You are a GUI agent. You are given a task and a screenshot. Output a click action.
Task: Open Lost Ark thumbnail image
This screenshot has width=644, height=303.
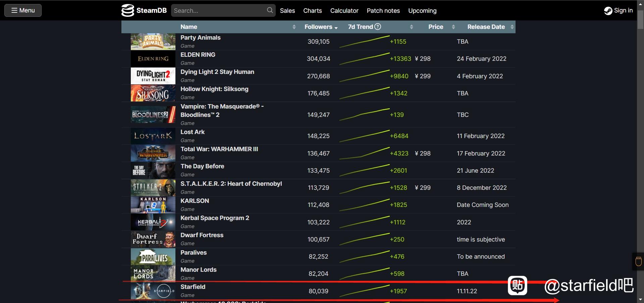(x=153, y=136)
